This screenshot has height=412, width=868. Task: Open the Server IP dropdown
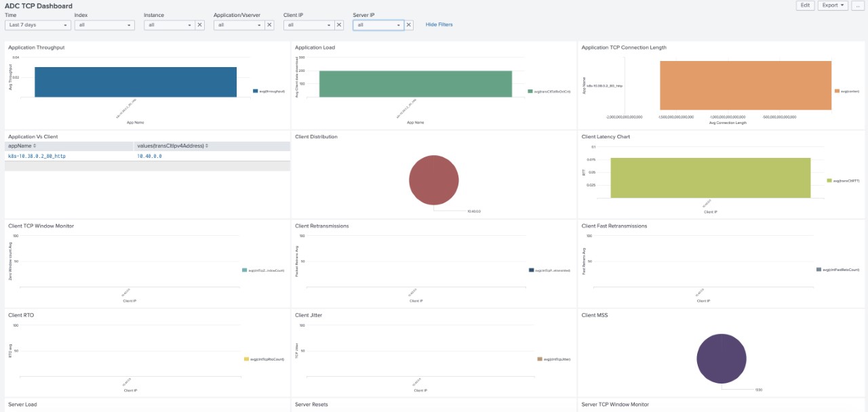pos(378,25)
